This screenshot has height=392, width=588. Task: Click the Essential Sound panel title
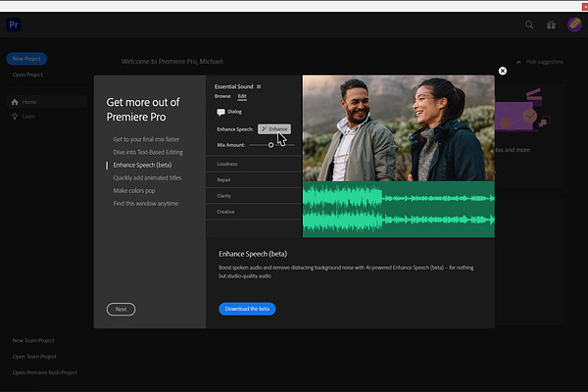click(x=234, y=86)
